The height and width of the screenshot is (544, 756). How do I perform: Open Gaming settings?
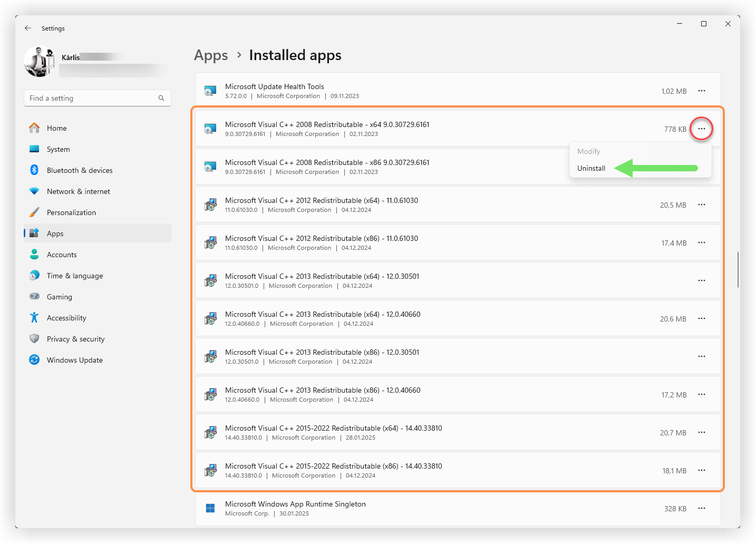point(98,297)
